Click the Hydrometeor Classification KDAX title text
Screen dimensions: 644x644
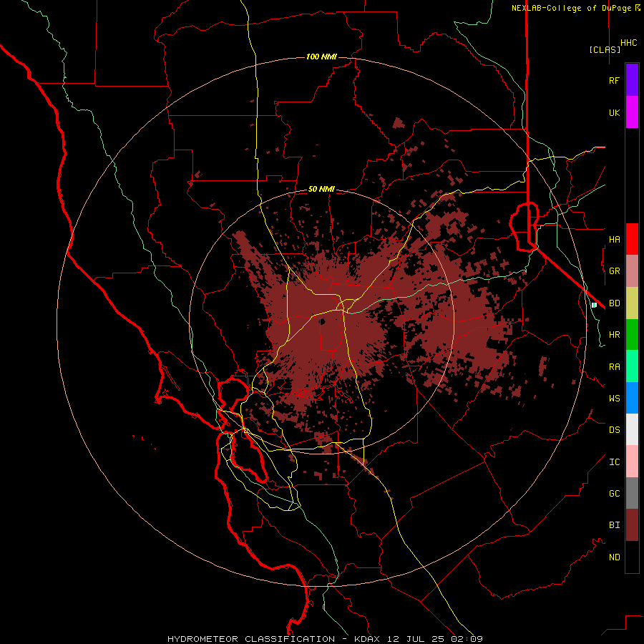pos(325,639)
